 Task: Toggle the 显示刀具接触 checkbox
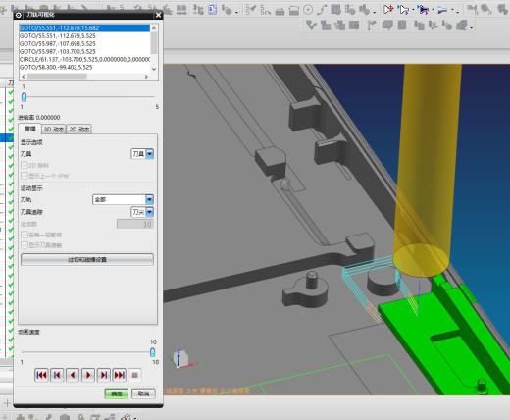(25, 245)
